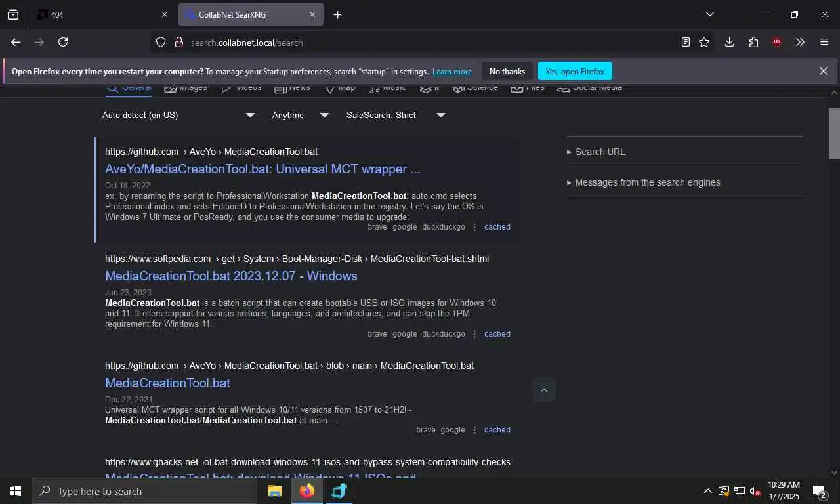Open the site security padlock icon
This screenshot has width=840, height=504.
point(178,42)
